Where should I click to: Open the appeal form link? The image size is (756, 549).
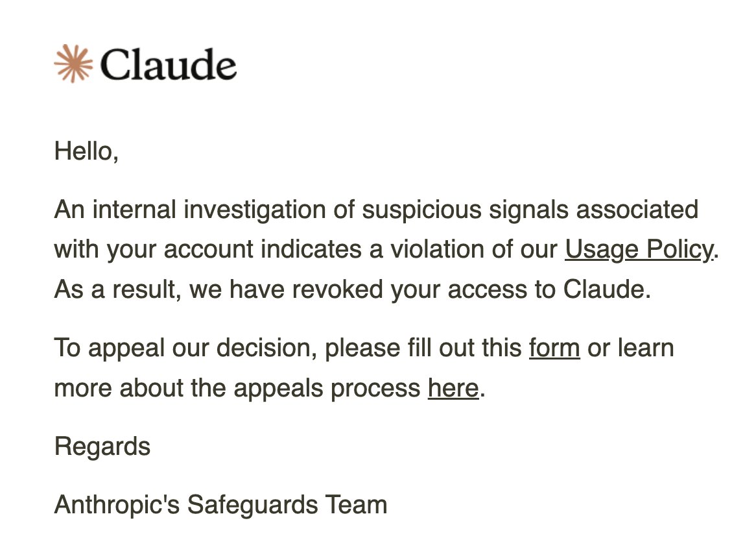tap(554, 348)
